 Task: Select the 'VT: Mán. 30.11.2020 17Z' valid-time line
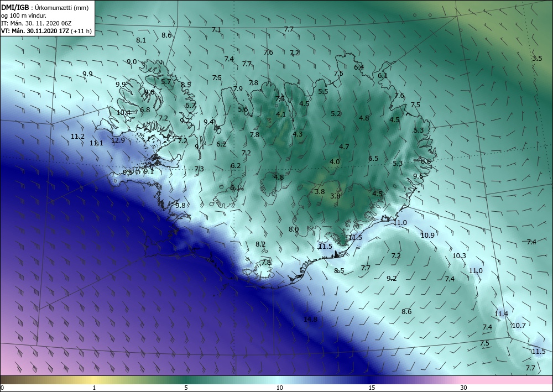tap(35, 31)
